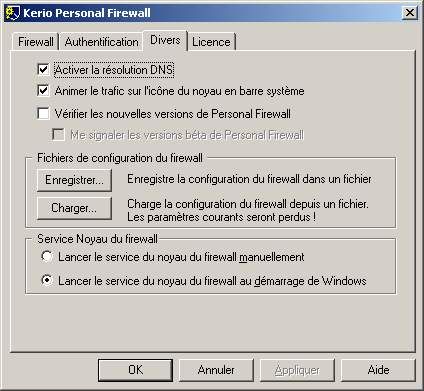Go to the Licence tab

211,42
